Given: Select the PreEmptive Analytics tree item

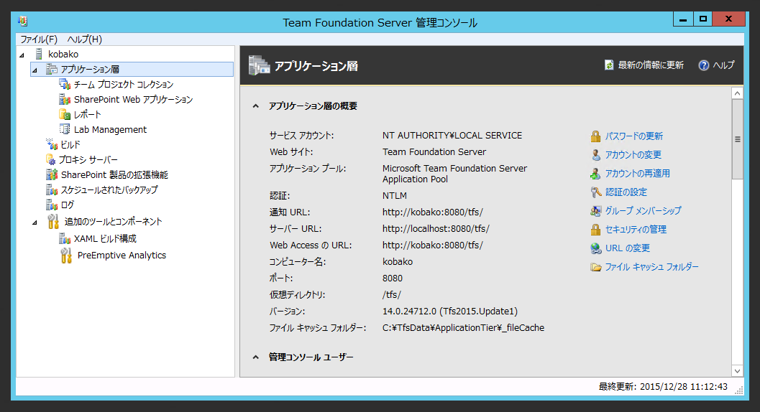Looking at the screenshot, I should (122, 255).
